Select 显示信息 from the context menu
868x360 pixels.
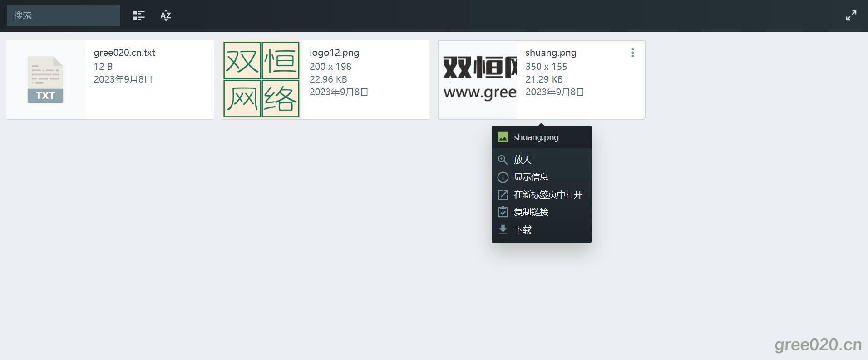[x=531, y=177]
